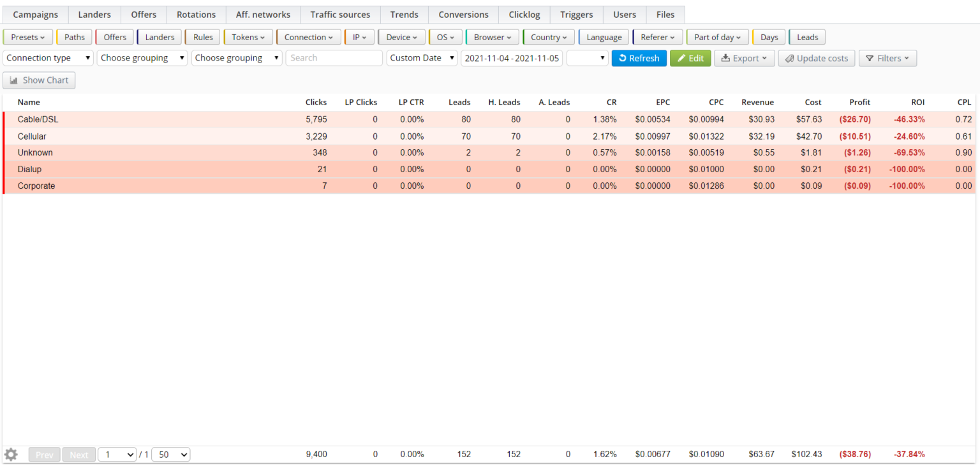
Task: Open the Custom Date select
Action: pos(422,58)
